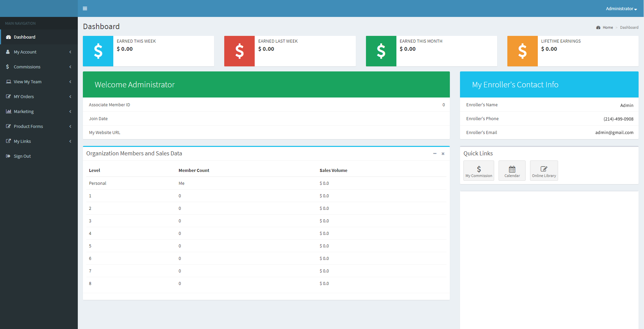Click the red Earned Last Week dollar icon
Viewport: 644px width, 329px height.
pyautogui.click(x=239, y=51)
